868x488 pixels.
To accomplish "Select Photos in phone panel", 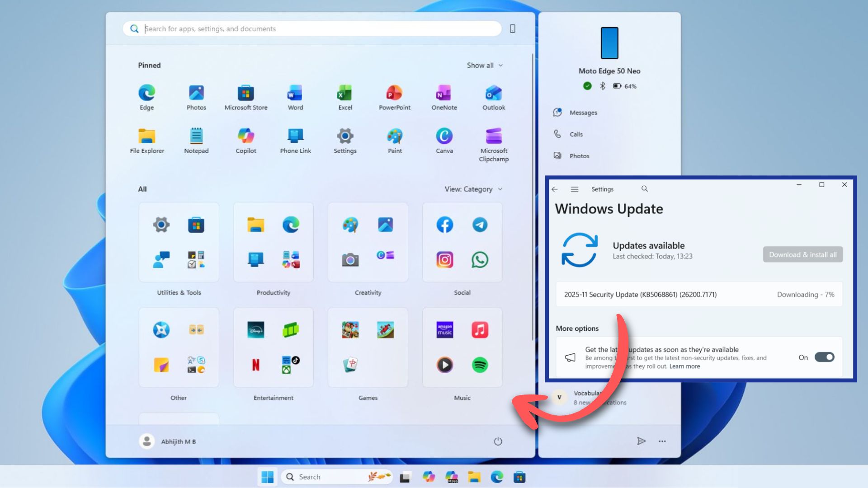I will coord(579,156).
